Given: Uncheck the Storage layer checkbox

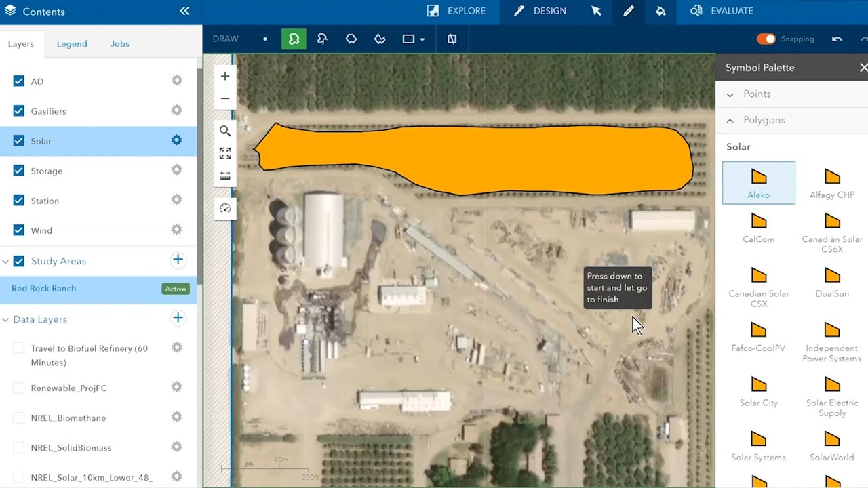Looking at the screenshot, I should coord(19,171).
